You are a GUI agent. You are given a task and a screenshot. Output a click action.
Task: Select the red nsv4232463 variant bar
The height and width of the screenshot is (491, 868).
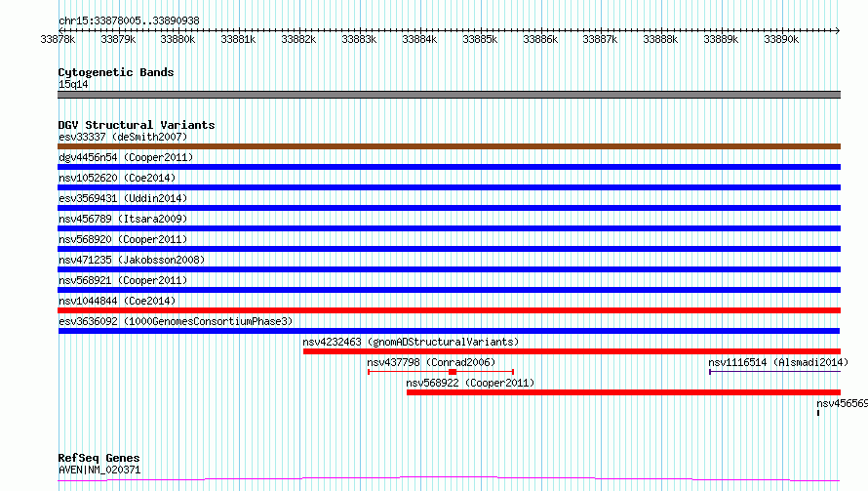click(x=572, y=351)
